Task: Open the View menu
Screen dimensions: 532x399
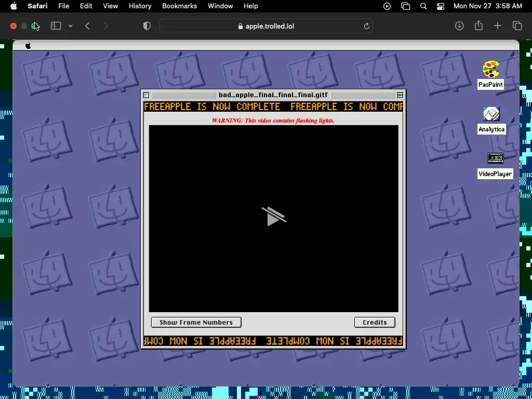Action: pyautogui.click(x=110, y=6)
